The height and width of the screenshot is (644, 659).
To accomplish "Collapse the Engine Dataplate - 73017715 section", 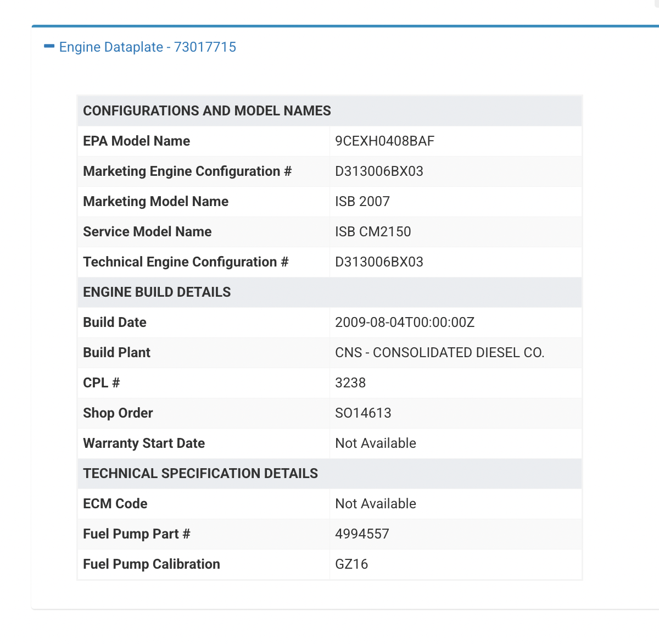I will point(147,47).
